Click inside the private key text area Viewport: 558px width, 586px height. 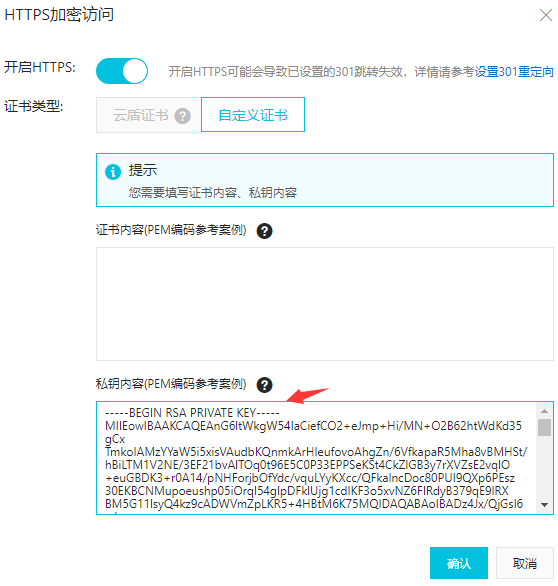point(316,458)
